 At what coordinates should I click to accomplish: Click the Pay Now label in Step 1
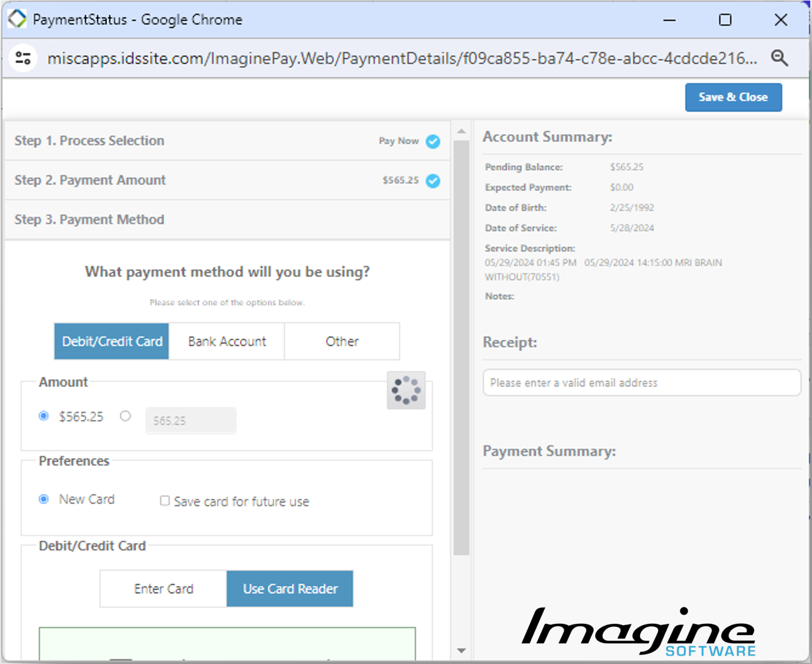(x=398, y=141)
